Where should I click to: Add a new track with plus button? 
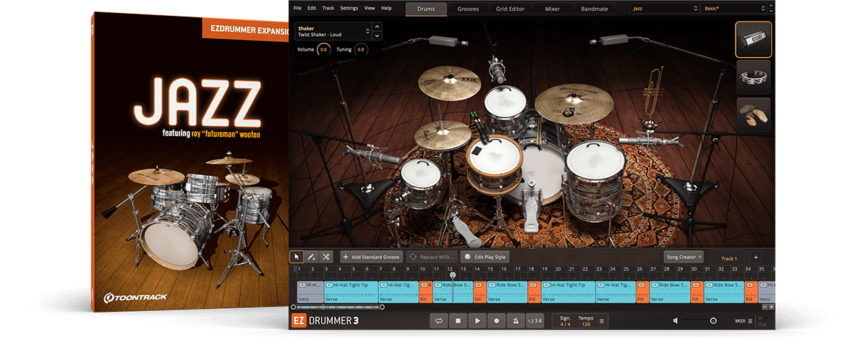(755, 257)
